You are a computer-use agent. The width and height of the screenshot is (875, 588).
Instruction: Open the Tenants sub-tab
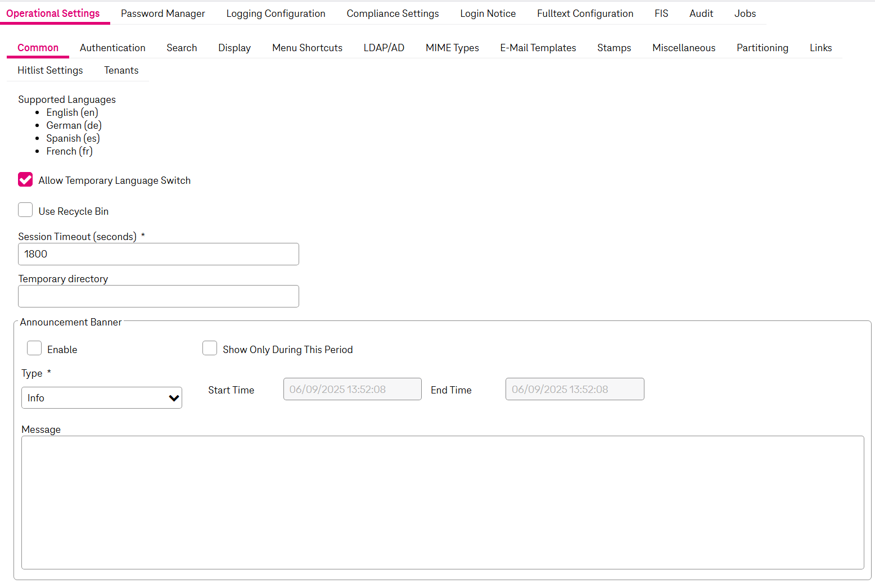(121, 70)
